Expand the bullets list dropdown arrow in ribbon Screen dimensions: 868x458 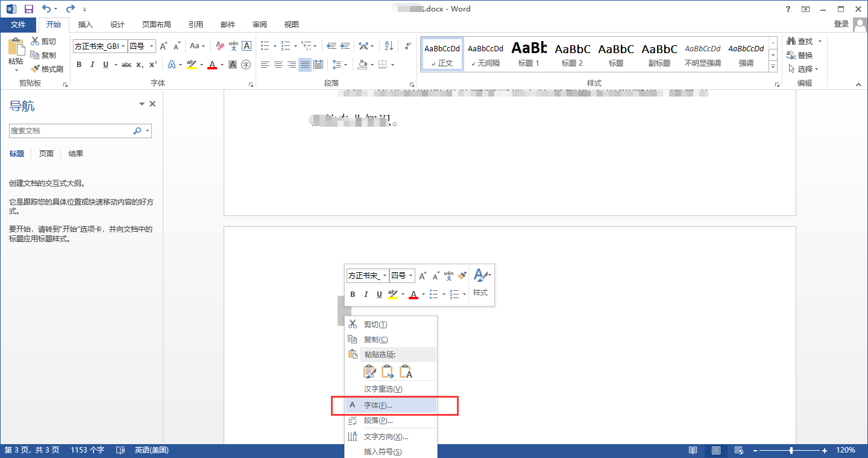[275, 46]
